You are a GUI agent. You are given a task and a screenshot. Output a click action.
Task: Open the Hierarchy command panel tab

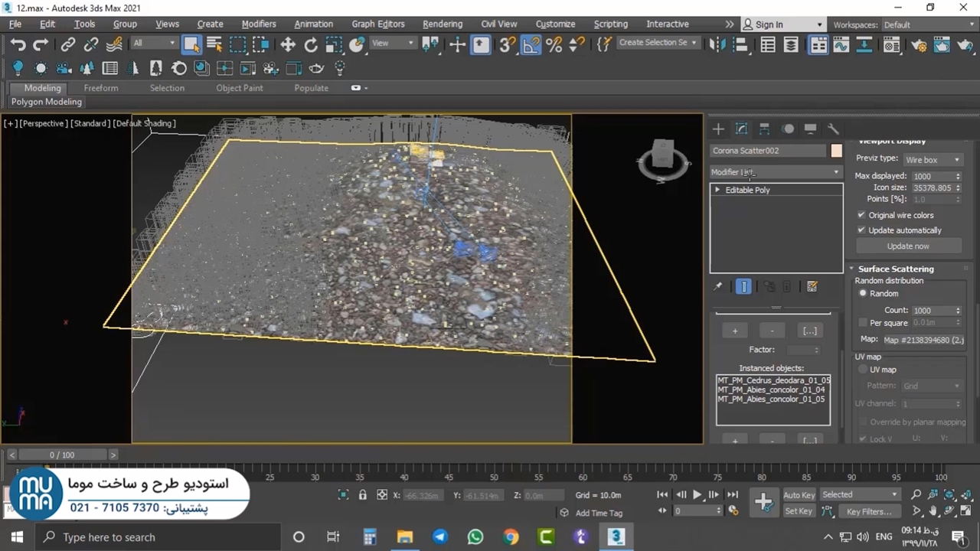point(764,129)
